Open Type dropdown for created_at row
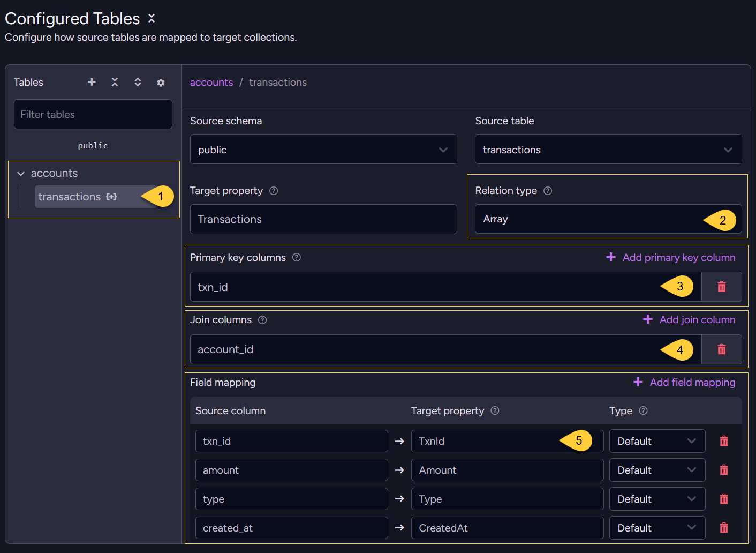Image resolution: width=756 pixels, height=553 pixels. (x=657, y=528)
